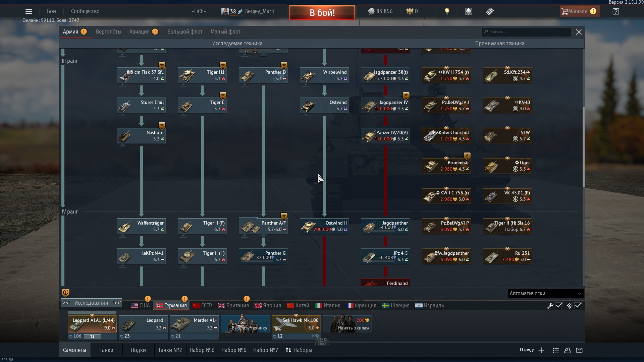644x362 pixels.
Task: Toggle the auto-repair checkbox
Action: (x=559, y=306)
